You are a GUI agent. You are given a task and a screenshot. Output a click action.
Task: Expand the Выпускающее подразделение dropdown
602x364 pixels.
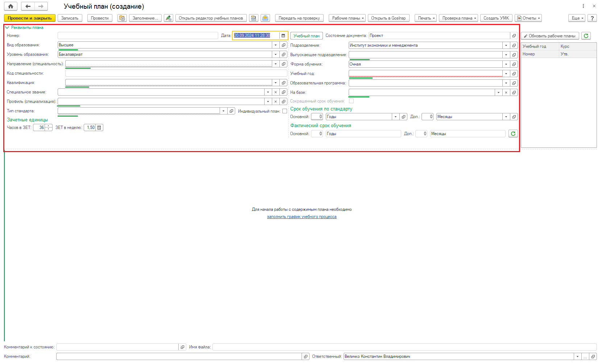pos(506,55)
